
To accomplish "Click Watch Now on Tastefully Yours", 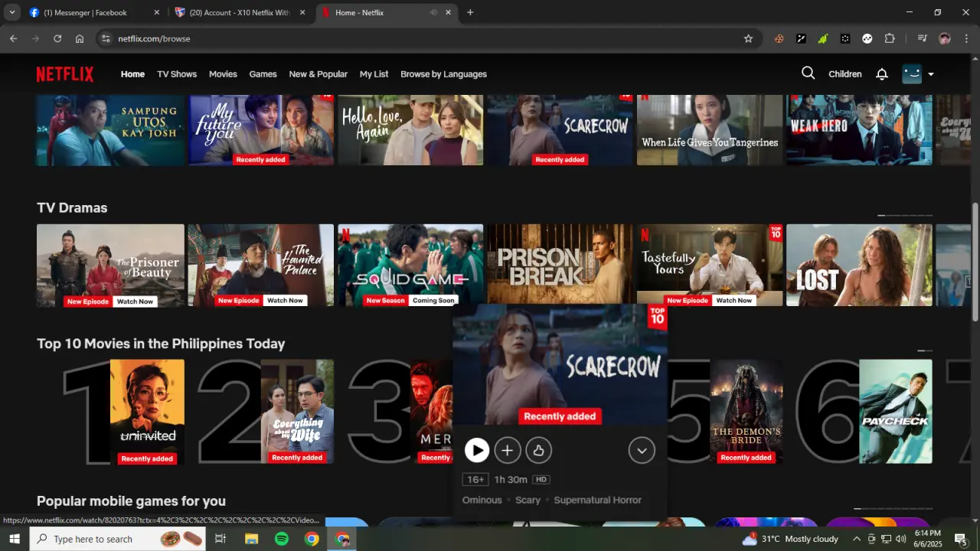I will [x=733, y=301].
